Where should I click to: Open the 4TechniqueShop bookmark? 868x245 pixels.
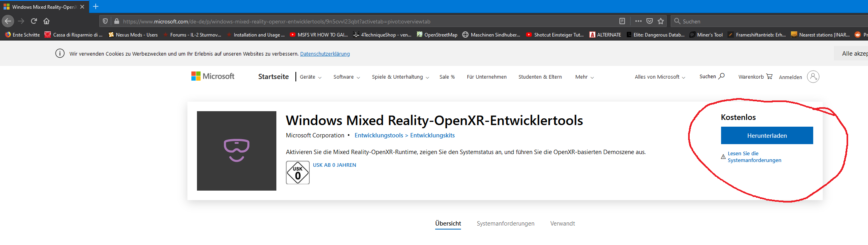tap(382, 35)
